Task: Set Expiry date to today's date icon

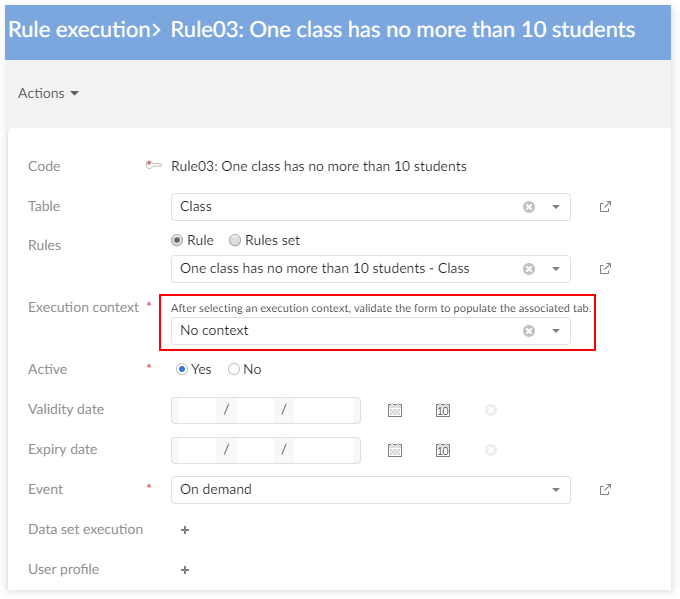Action: point(443,450)
